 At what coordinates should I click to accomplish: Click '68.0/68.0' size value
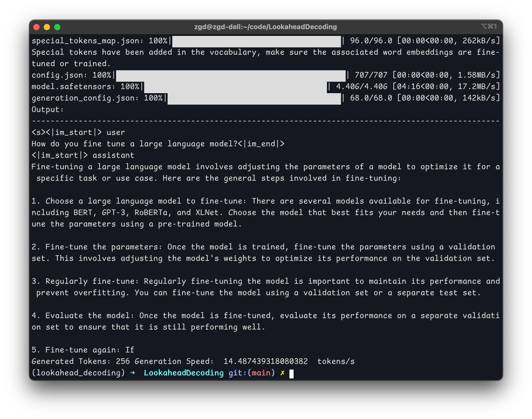click(x=371, y=98)
